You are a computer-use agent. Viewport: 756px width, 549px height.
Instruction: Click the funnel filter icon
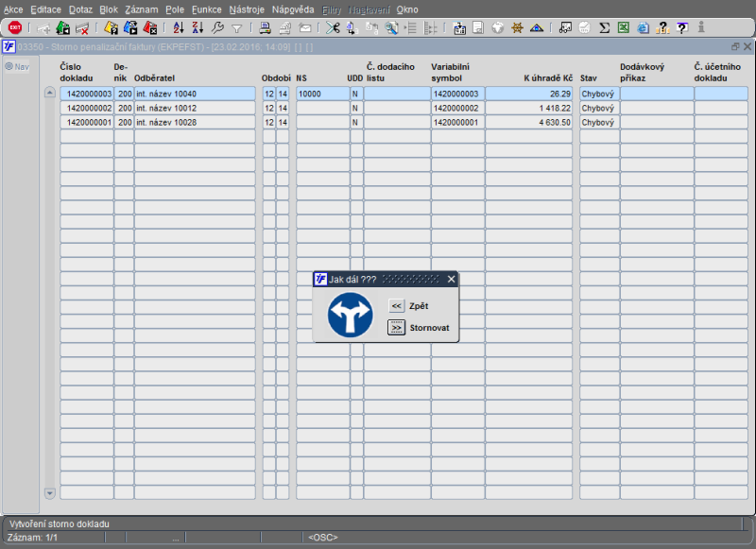point(237,27)
